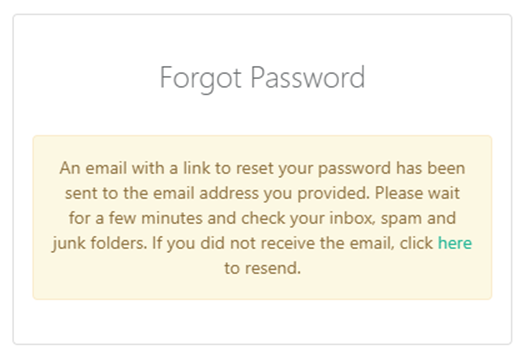
Task: Click the line starting "sent to the email address"
Action: (262, 193)
